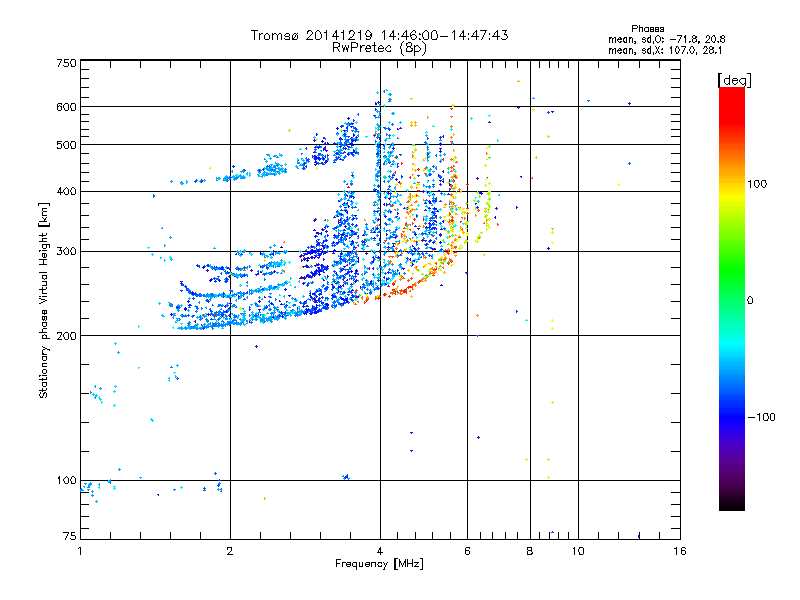This screenshot has height=600, width=800.
Task: Click the colorbar '100' tick label
Action: (x=757, y=184)
